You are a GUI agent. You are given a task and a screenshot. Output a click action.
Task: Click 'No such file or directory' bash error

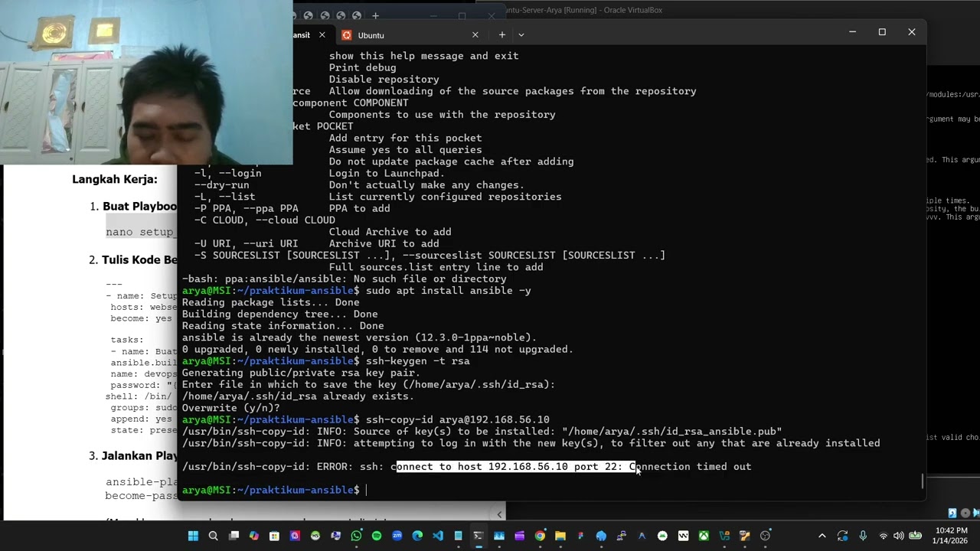pyautogui.click(x=430, y=279)
